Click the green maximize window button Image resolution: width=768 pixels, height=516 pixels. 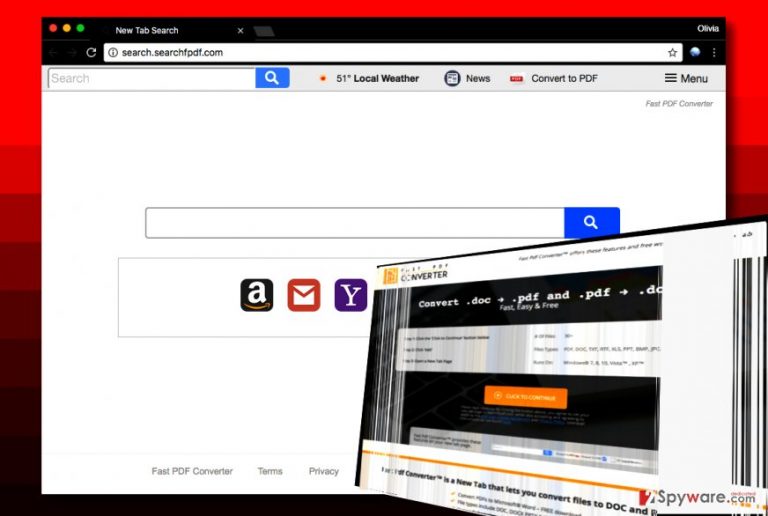[x=80, y=28]
